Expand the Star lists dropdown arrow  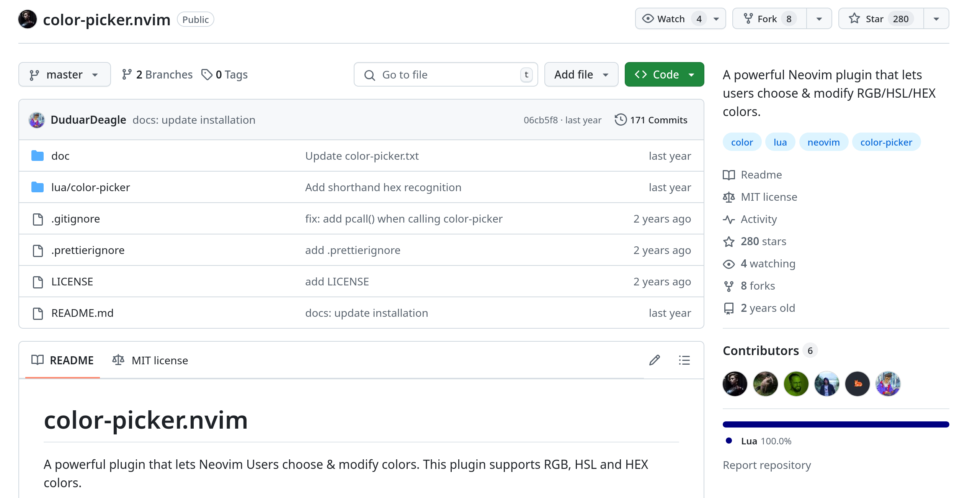pos(936,19)
